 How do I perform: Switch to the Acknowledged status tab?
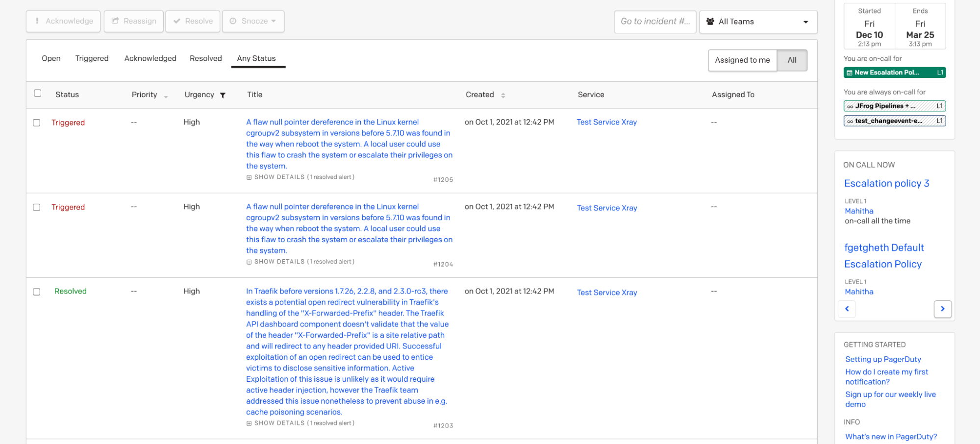pos(150,58)
